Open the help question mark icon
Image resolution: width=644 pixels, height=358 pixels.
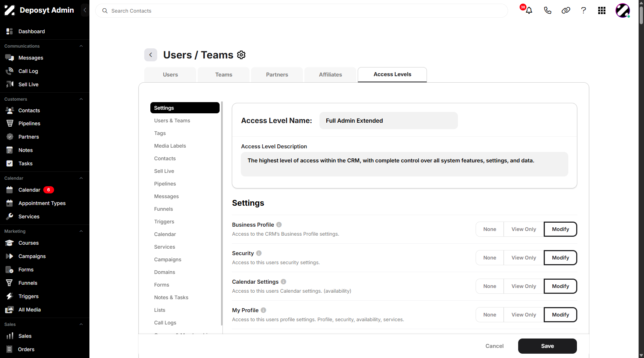click(583, 10)
